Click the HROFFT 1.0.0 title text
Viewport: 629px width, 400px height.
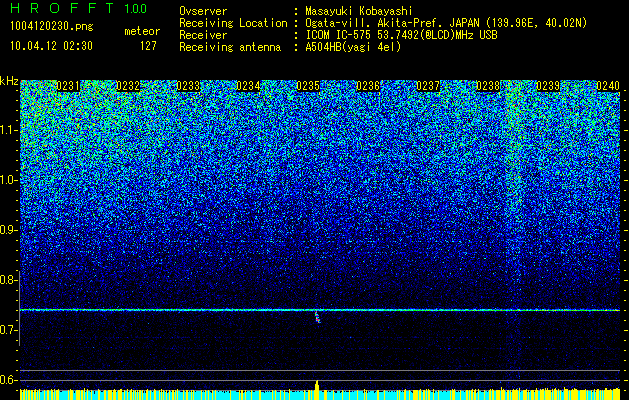point(78,8)
